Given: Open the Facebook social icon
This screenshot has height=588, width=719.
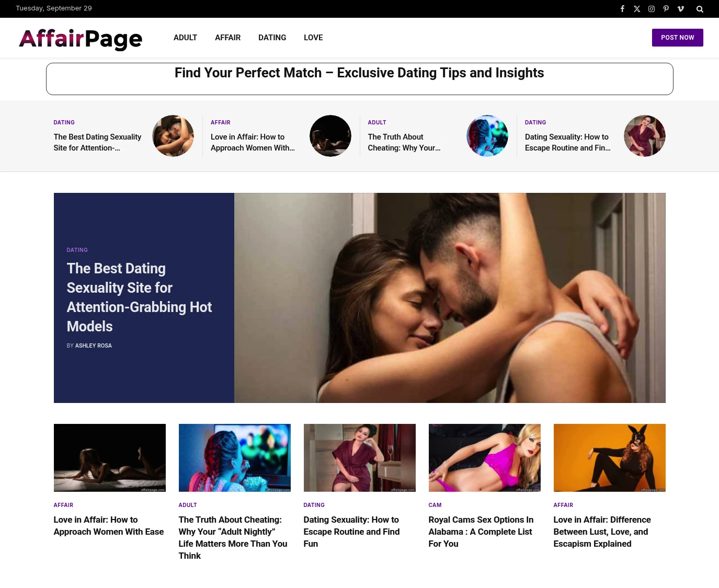Looking at the screenshot, I should coord(622,9).
